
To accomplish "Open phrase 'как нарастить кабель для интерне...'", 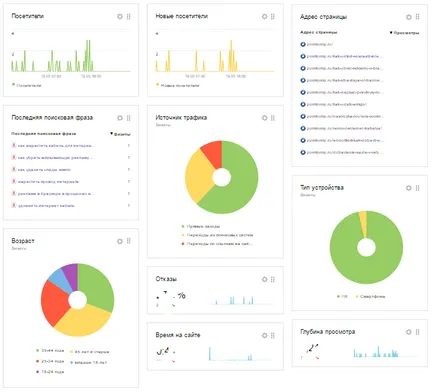I will (x=56, y=146).
